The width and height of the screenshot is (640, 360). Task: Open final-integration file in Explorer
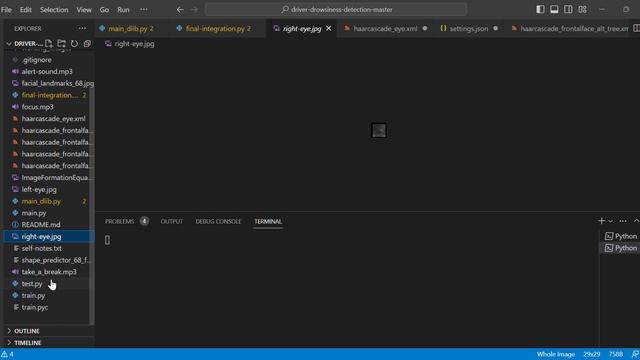[x=49, y=95]
